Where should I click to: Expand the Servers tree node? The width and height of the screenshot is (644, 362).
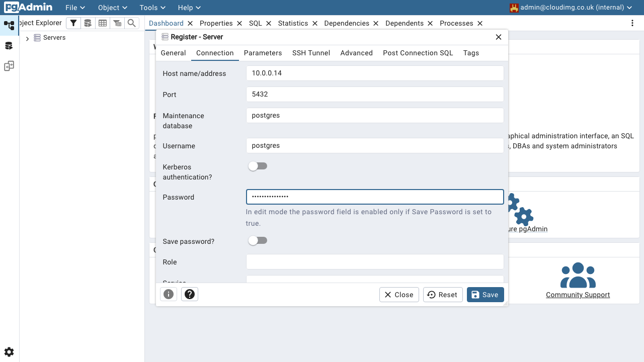click(27, 38)
